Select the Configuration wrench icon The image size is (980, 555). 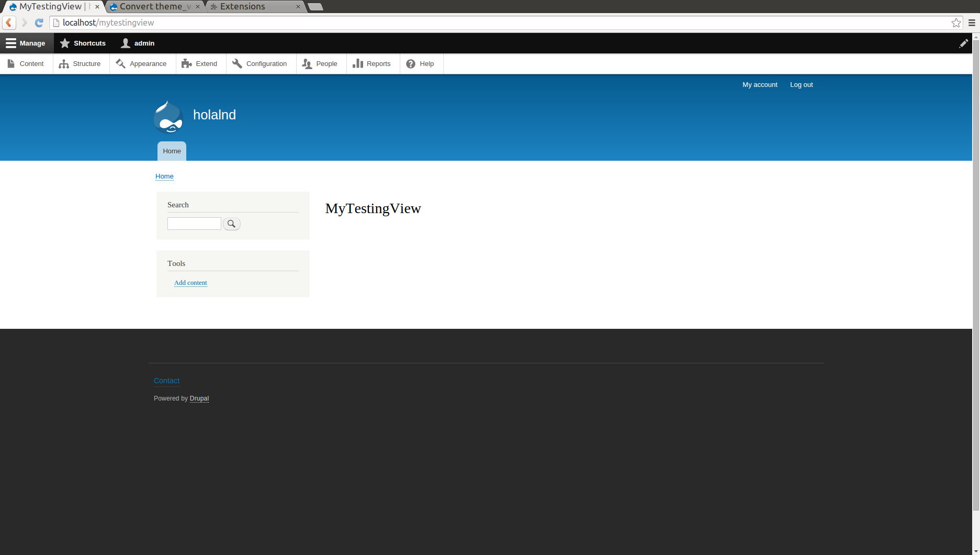237,63
